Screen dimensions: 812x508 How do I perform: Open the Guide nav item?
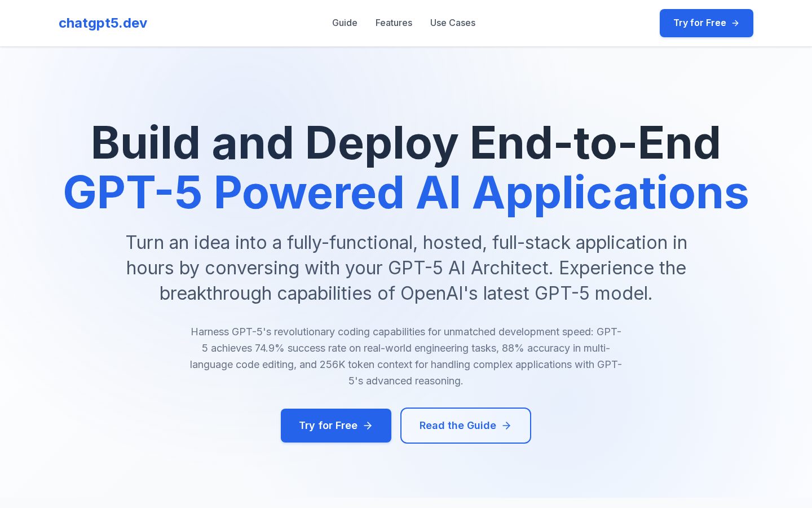tap(345, 23)
